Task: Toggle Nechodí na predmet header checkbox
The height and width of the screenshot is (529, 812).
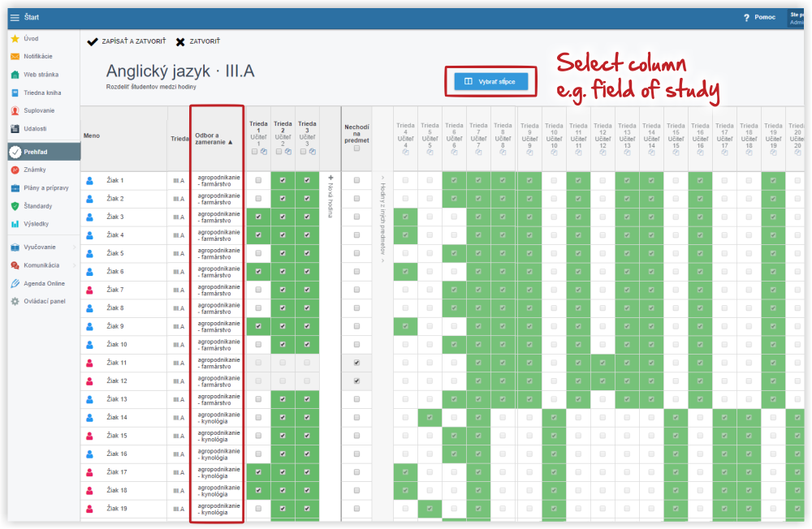Action: (x=356, y=148)
